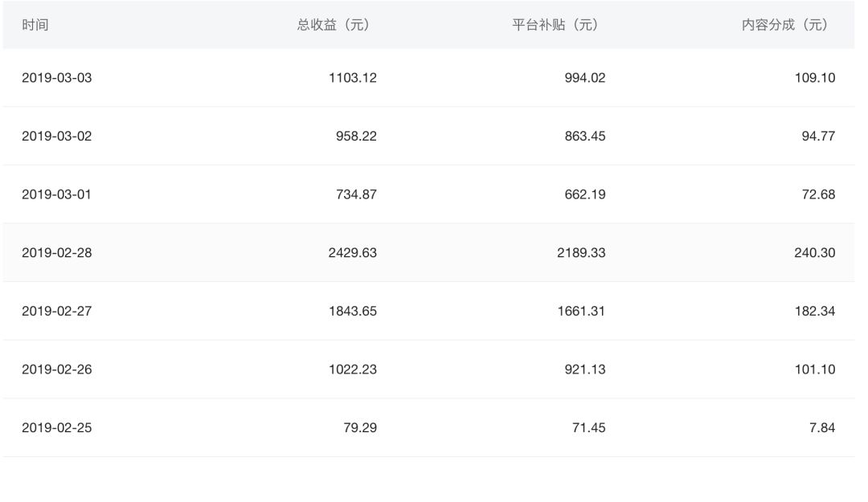Select the 2019-02-28 date cell
The width and height of the screenshot is (868, 502).
pyautogui.click(x=56, y=253)
